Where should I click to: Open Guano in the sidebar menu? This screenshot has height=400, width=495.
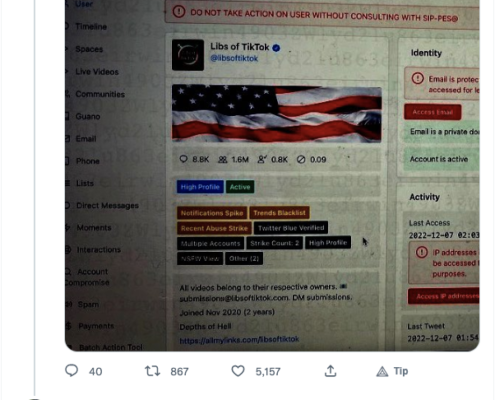(x=88, y=116)
